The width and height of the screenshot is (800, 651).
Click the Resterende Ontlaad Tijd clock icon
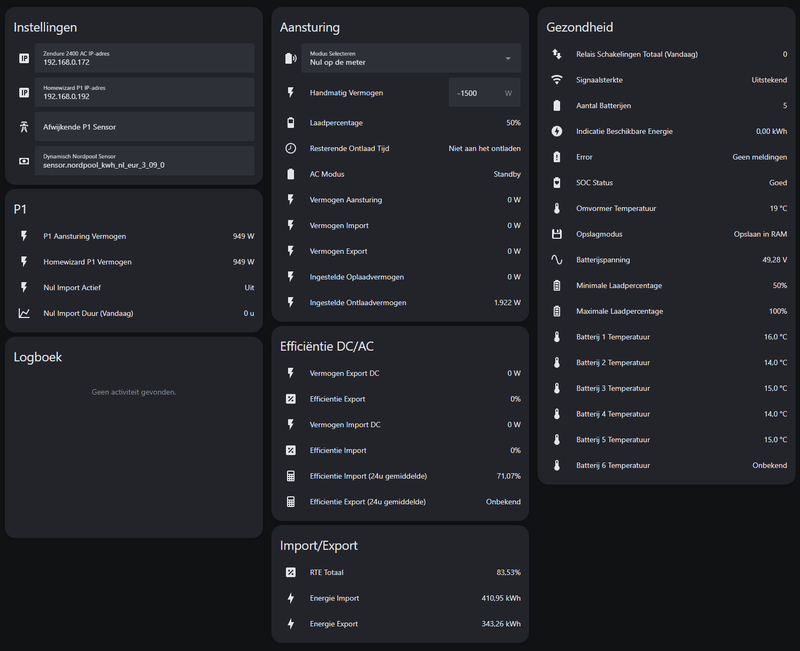coord(291,148)
